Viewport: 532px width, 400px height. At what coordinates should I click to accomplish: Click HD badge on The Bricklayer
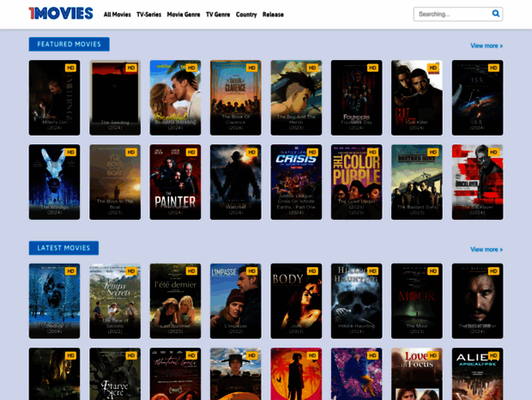(x=493, y=152)
